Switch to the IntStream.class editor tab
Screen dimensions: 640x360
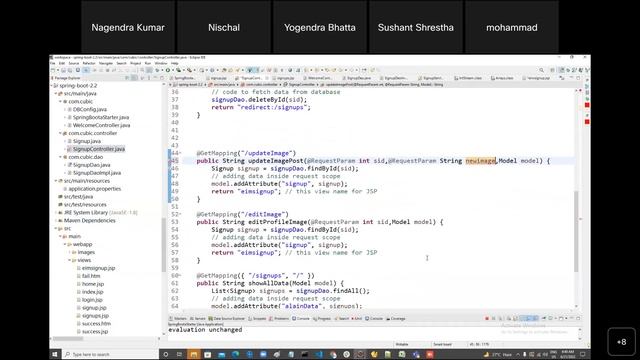point(468,78)
